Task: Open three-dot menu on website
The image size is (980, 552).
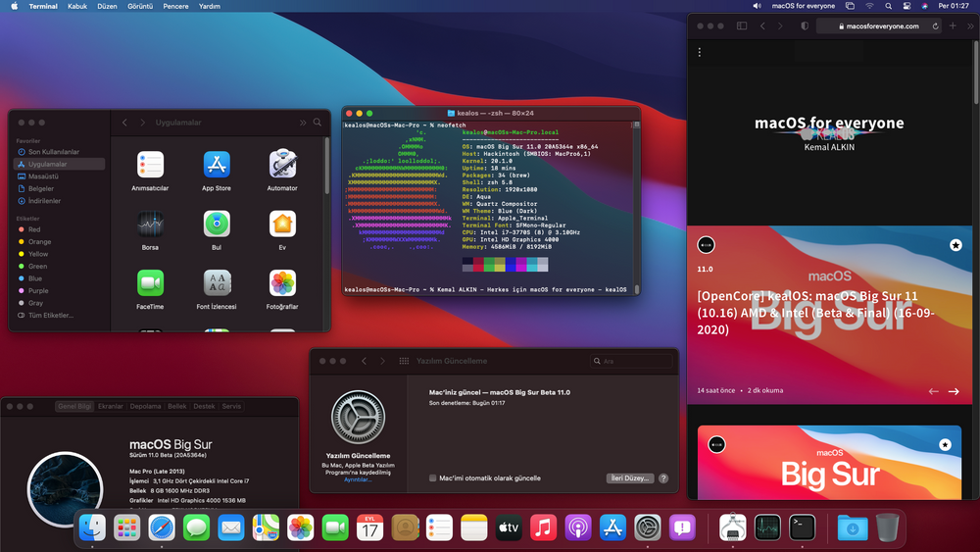Action: 700,53
